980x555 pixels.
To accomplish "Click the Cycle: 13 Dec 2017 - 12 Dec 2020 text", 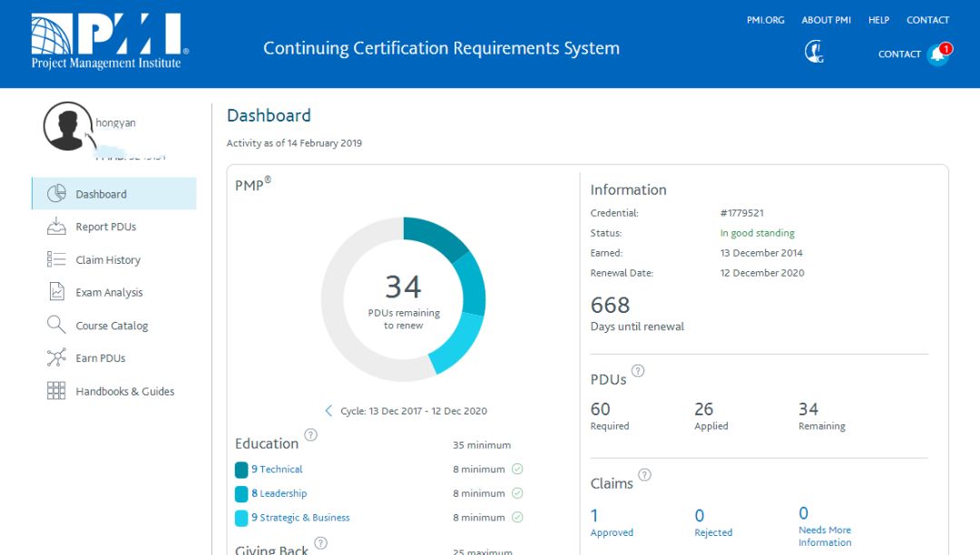I will click(x=414, y=411).
